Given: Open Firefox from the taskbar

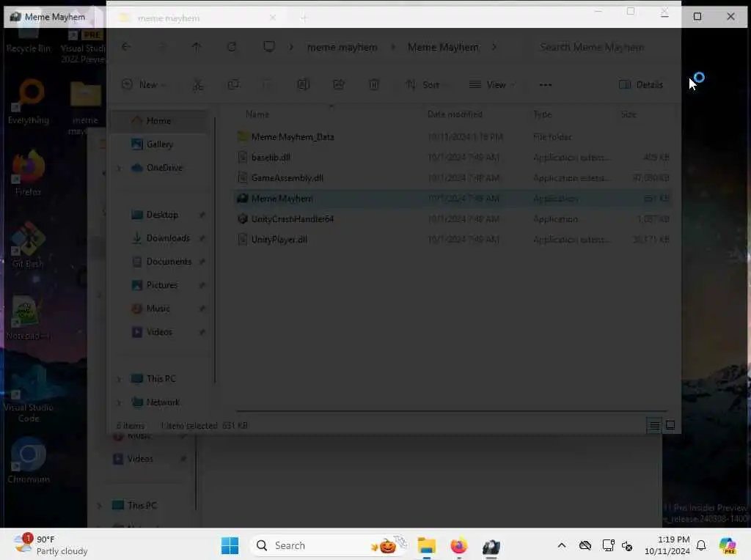Looking at the screenshot, I should click(x=458, y=545).
